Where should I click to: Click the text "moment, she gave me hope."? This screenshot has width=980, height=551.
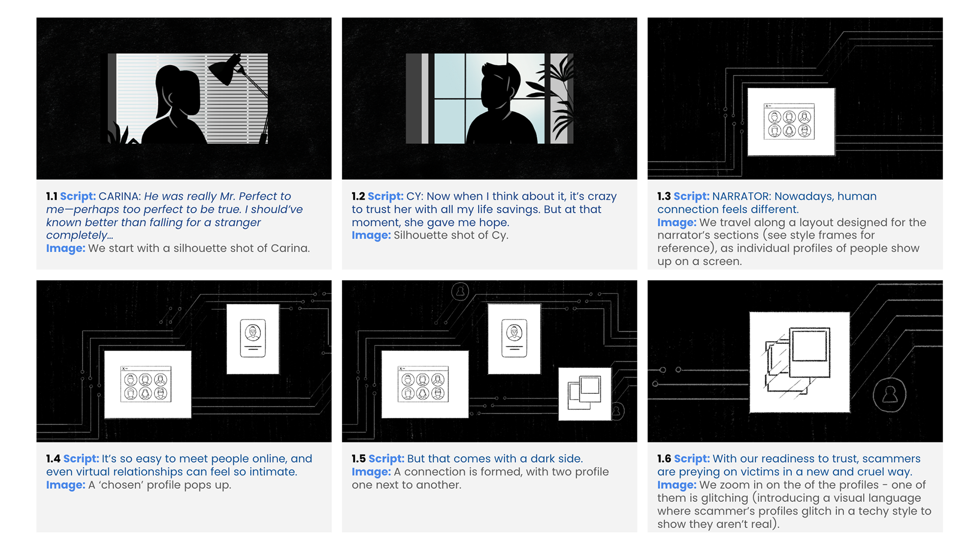[x=430, y=222]
